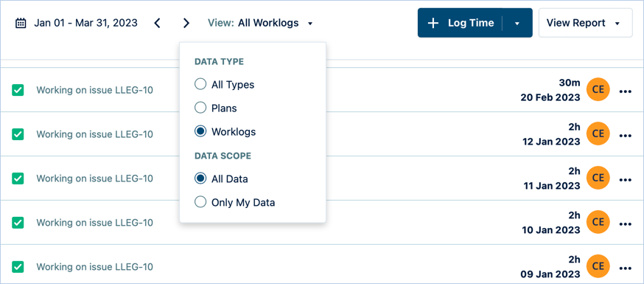This screenshot has width=644, height=284.
Task: Click the Jan 01 - Mar 31, 2023 date range
Action: (x=85, y=23)
